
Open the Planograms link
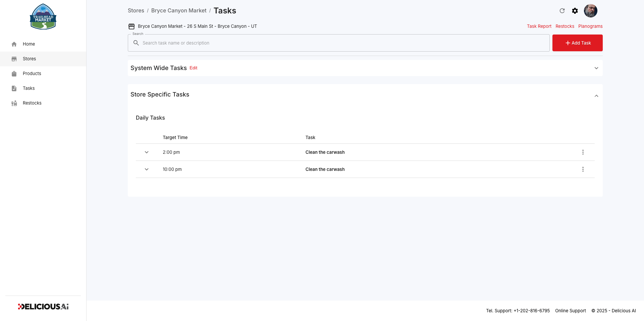pyautogui.click(x=590, y=26)
